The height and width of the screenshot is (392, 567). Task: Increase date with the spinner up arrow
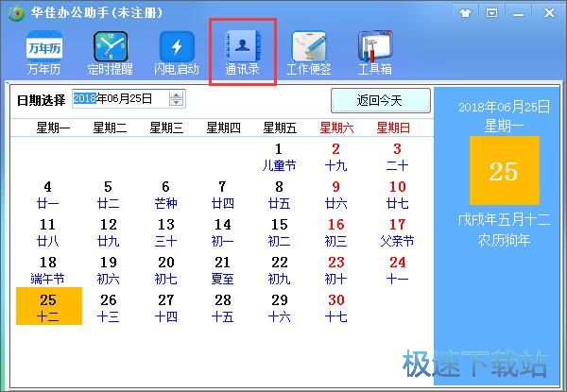pyautogui.click(x=177, y=95)
